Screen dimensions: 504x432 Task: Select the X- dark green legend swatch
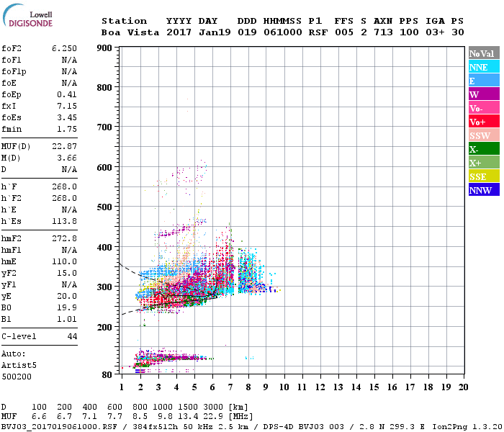pos(484,149)
